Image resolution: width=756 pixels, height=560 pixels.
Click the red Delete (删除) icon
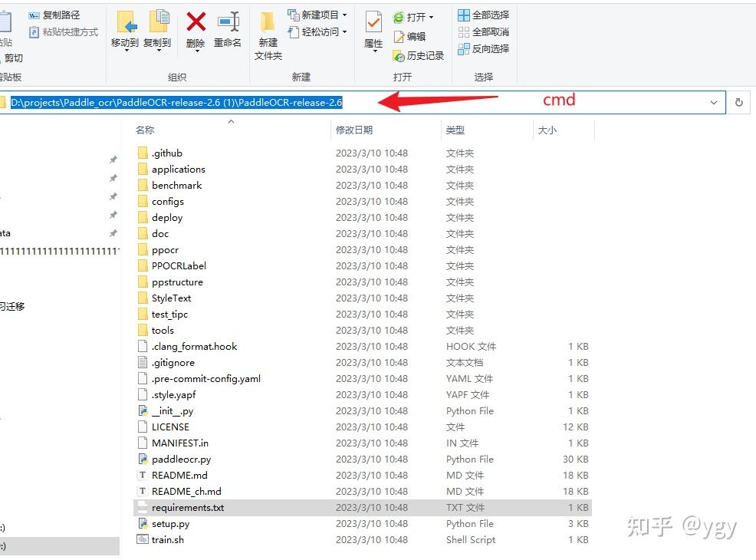[196, 21]
